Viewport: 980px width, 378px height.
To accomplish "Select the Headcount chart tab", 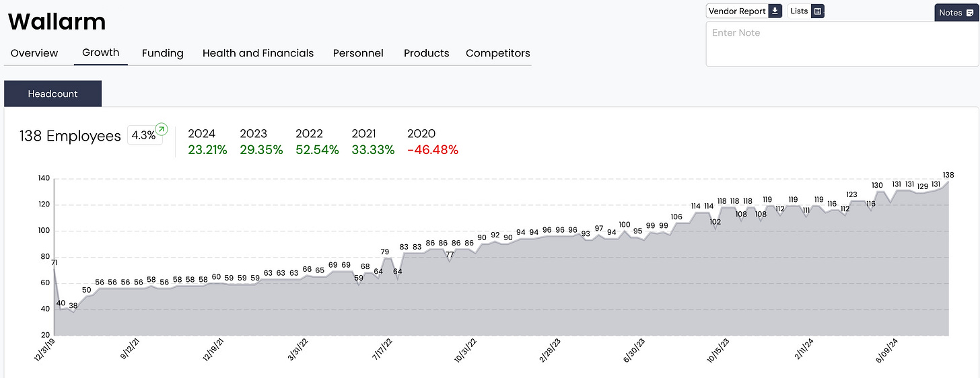I will coord(53,94).
